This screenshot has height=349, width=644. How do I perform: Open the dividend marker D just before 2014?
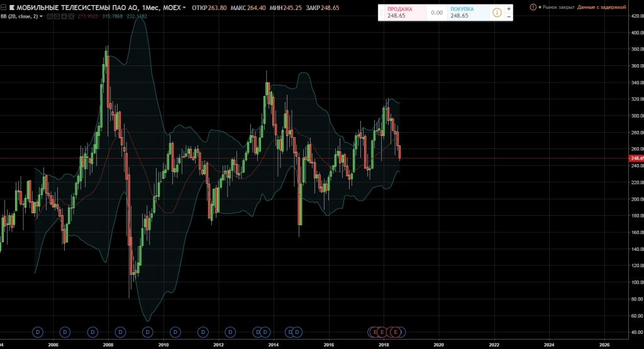[x=265, y=332]
